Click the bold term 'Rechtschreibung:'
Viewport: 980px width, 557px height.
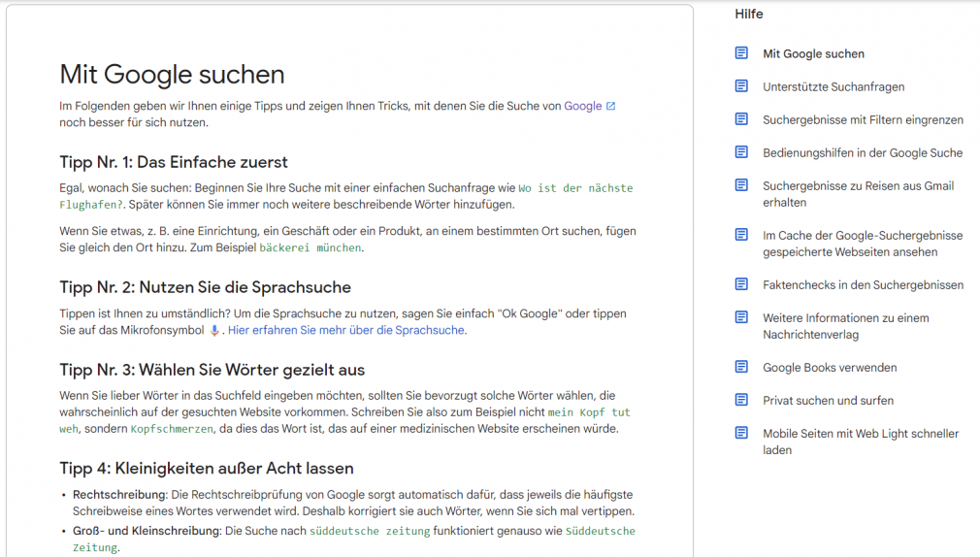(120, 495)
